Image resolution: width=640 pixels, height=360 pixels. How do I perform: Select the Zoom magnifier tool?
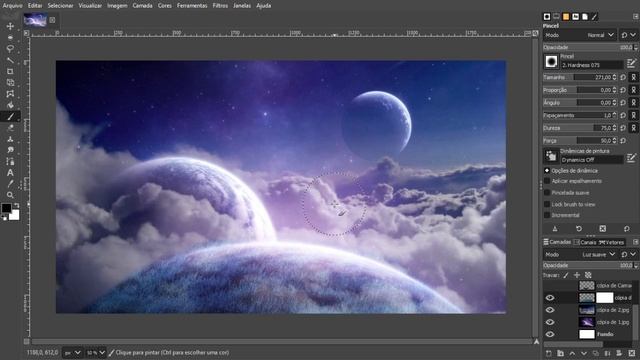10,195
